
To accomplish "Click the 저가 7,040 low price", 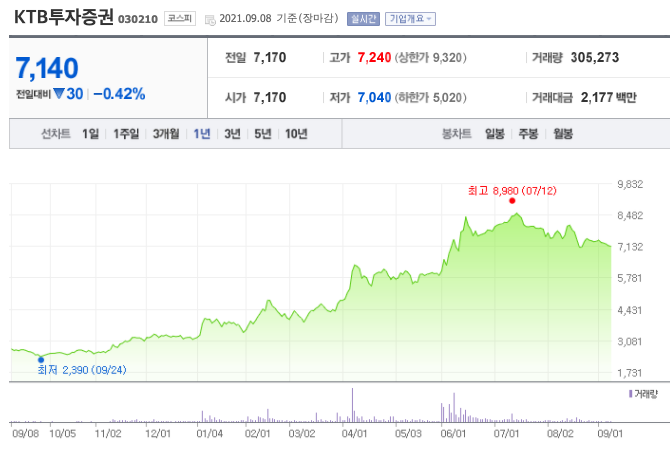I will point(374,98).
